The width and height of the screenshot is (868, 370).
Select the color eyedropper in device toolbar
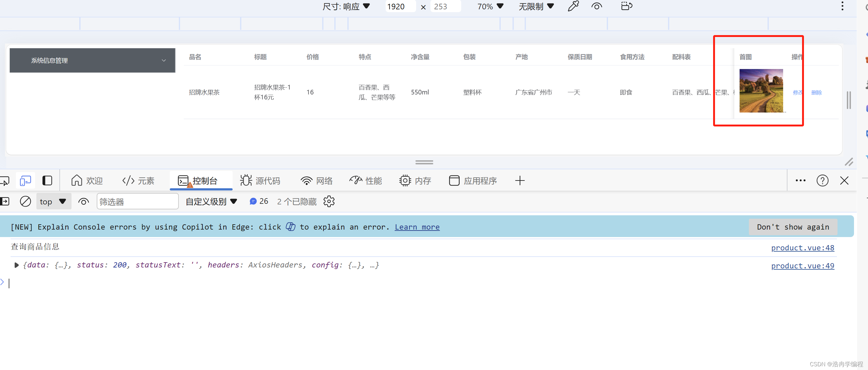pyautogui.click(x=573, y=6)
